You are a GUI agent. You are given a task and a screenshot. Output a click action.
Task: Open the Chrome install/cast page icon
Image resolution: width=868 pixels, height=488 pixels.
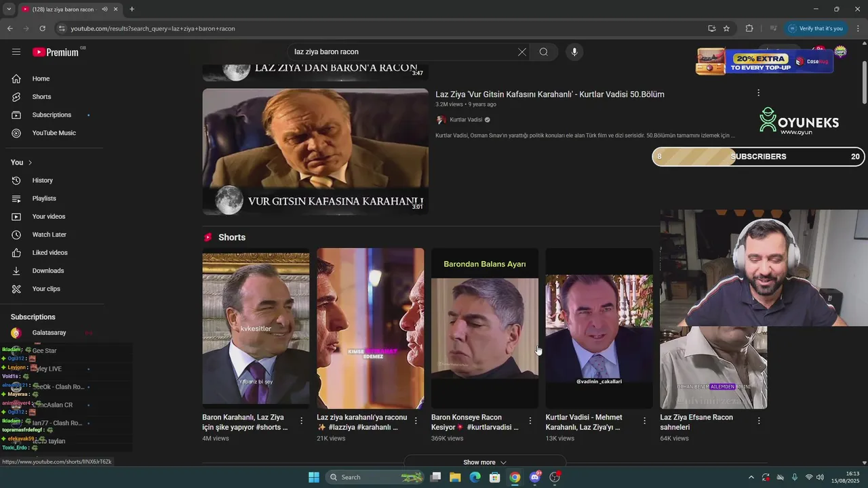point(711,28)
